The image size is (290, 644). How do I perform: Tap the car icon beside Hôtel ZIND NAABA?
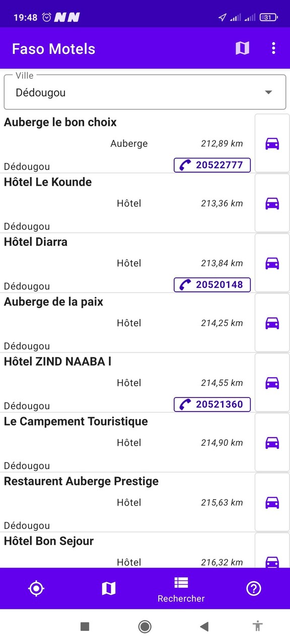pyautogui.click(x=272, y=383)
